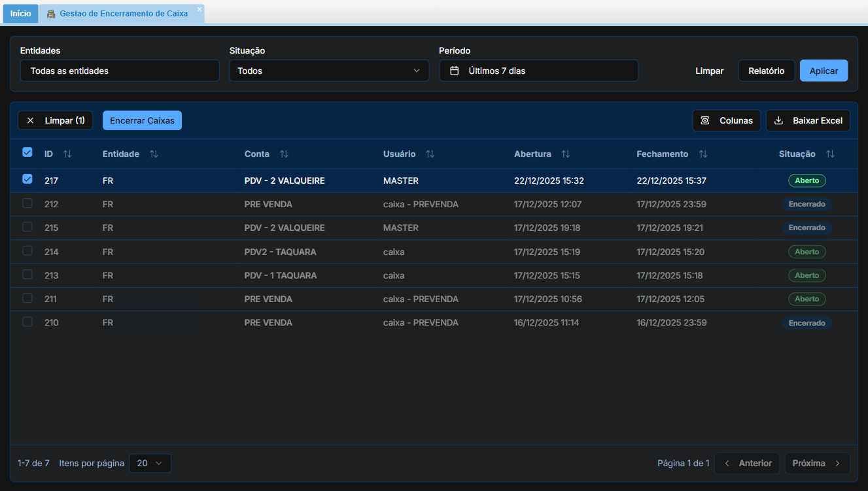Click calendar icon in Período field
This screenshot has height=491, width=868.
455,71
